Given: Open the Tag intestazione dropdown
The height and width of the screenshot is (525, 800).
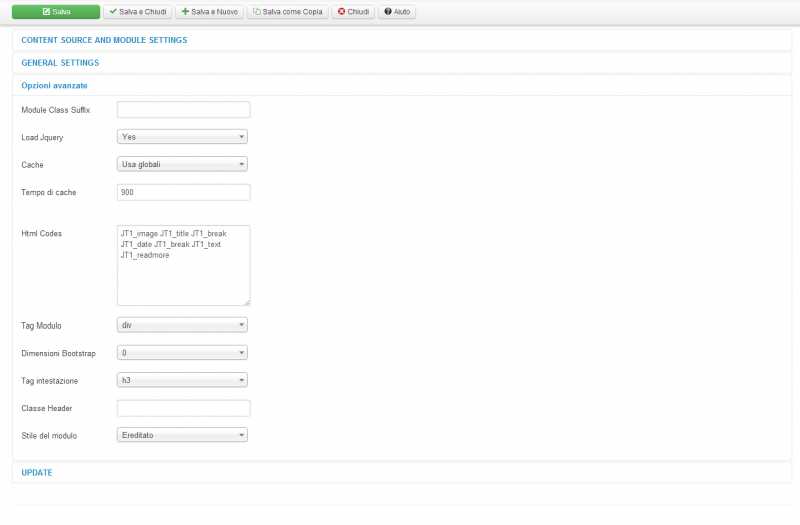Looking at the screenshot, I should tap(182, 380).
